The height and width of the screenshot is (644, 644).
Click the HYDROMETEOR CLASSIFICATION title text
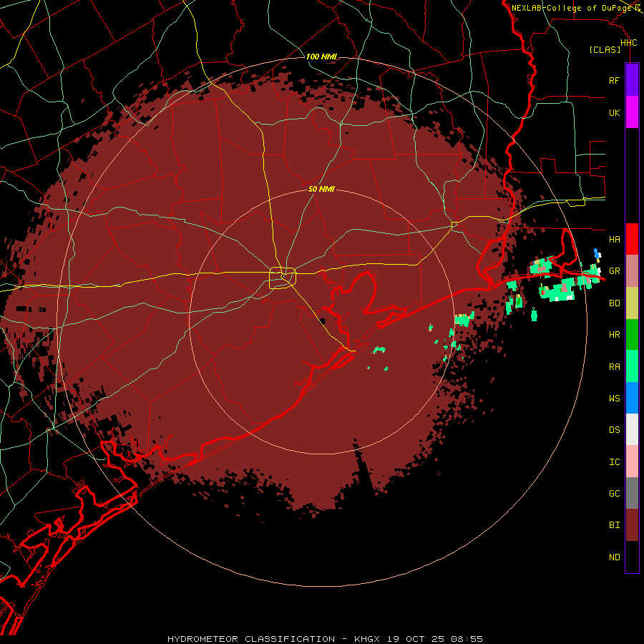(x=251, y=639)
